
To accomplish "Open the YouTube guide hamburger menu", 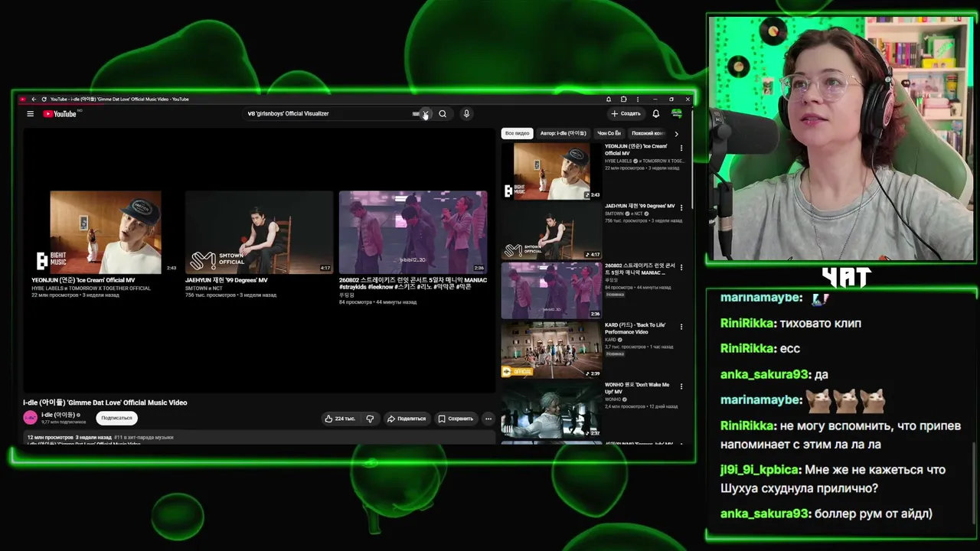I will pyautogui.click(x=30, y=114).
